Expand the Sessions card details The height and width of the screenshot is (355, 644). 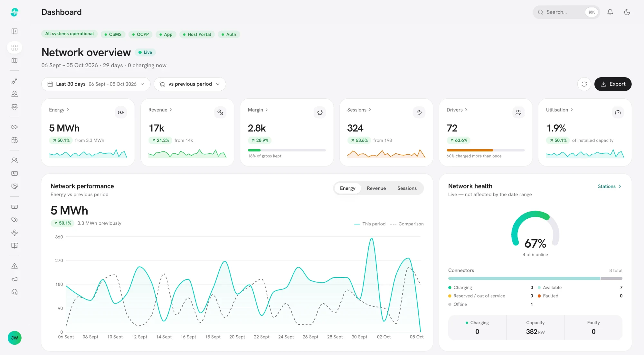coord(359,110)
